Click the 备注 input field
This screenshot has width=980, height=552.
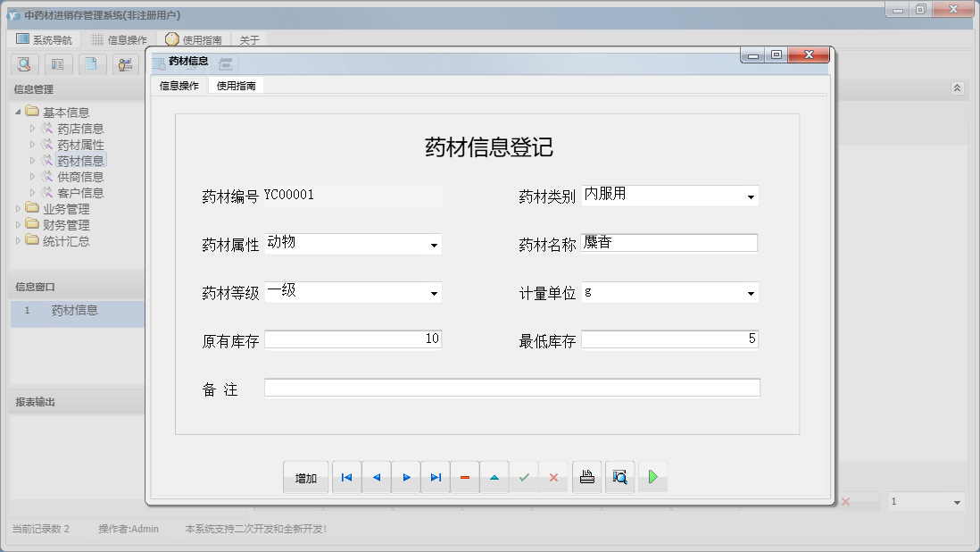(x=509, y=387)
